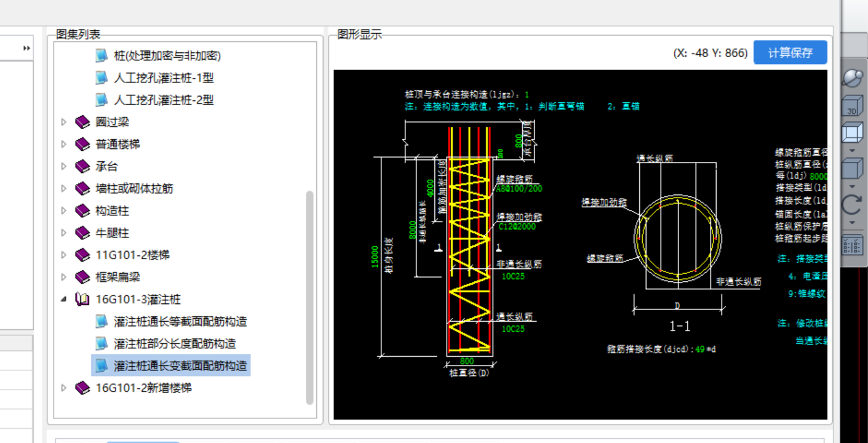Select the wireframe cube view icon
Screen dimensions: 868x443
[852, 133]
